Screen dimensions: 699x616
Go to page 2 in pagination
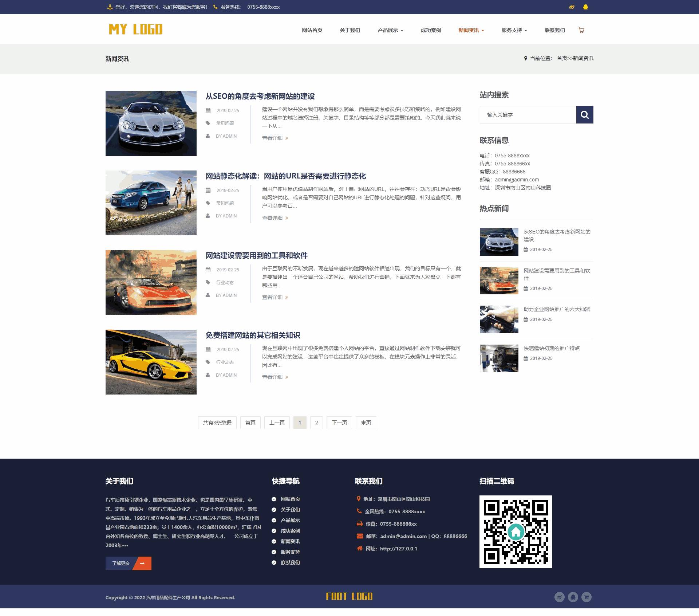pos(316,423)
